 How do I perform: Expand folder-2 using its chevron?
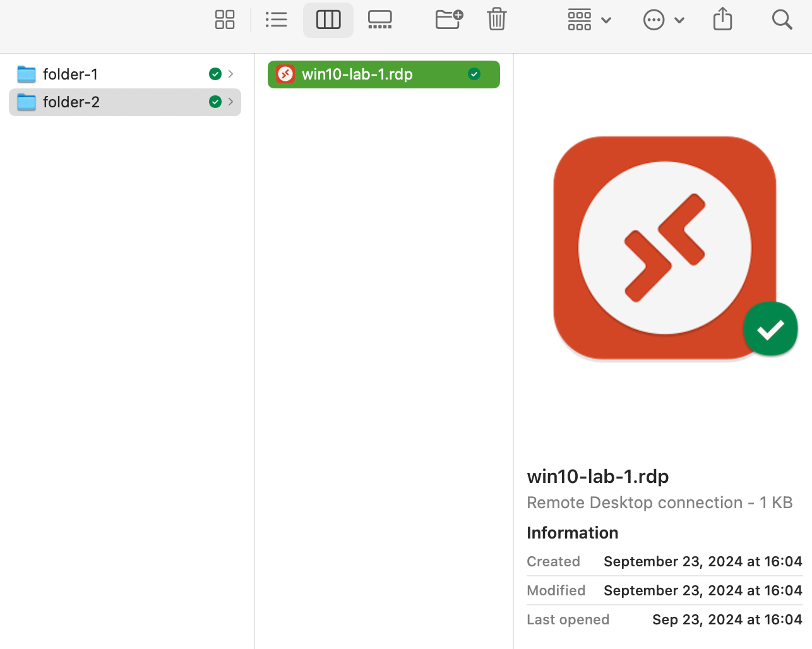tap(231, 102)
